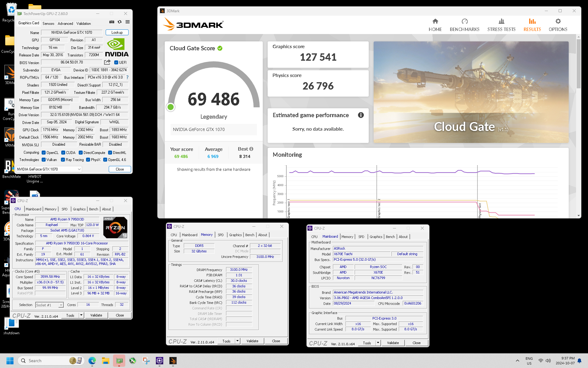The width and height of the screenshot is (588, 368).
Task: Open the notification bell in the system tray
Action: (579, 361)
